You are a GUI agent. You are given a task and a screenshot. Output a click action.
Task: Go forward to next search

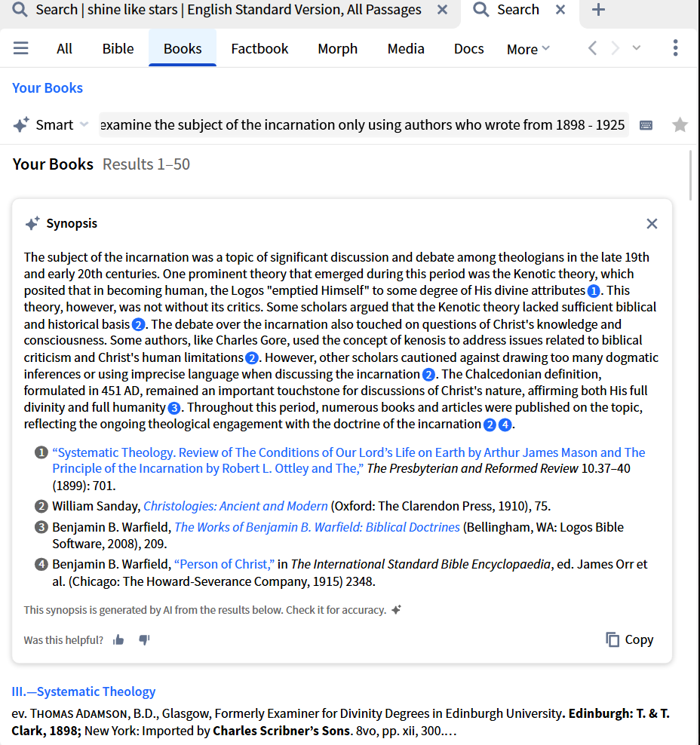tap(615, 48)
